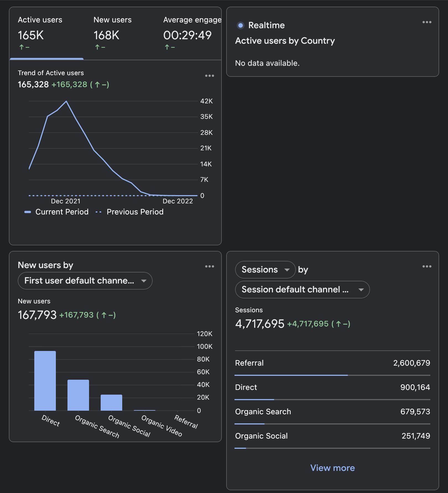Click the Current Period legend marker
This screenshot has height=493, width=448.
coord(28,212)
